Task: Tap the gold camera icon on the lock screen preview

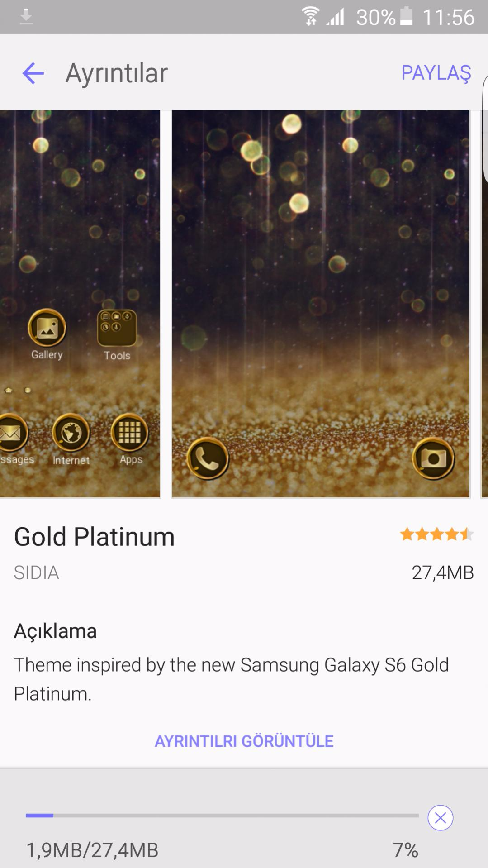Action: [433, 458]
